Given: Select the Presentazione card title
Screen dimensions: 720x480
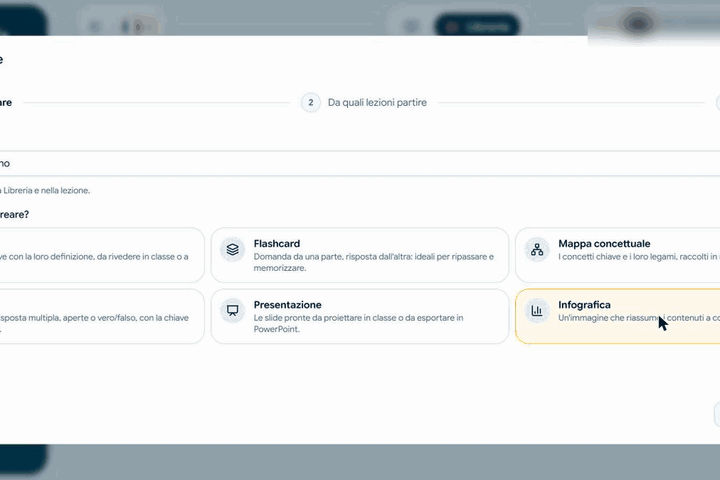Looking at the screenshot, I should (287, 305).
